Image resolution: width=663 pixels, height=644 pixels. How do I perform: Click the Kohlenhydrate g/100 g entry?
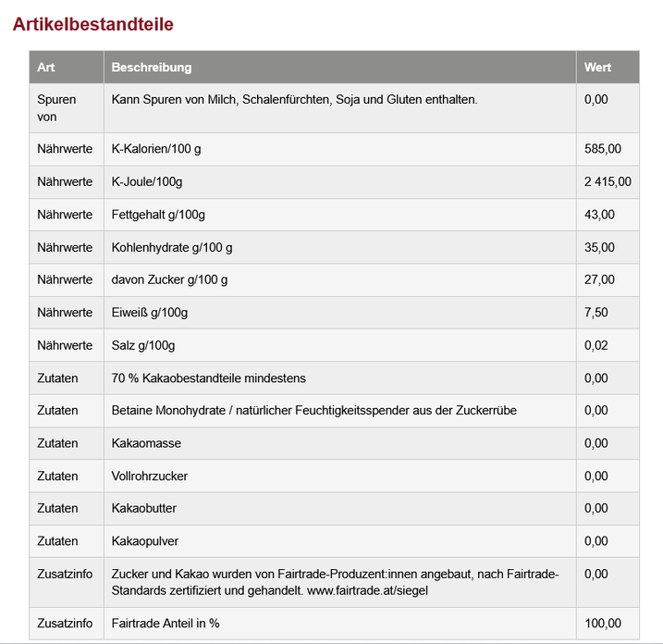172,247
